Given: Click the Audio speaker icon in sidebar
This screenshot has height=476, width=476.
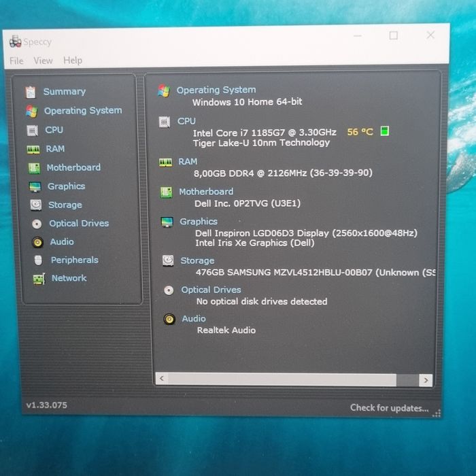Looking at the screenshot, I should click(37, 242).
